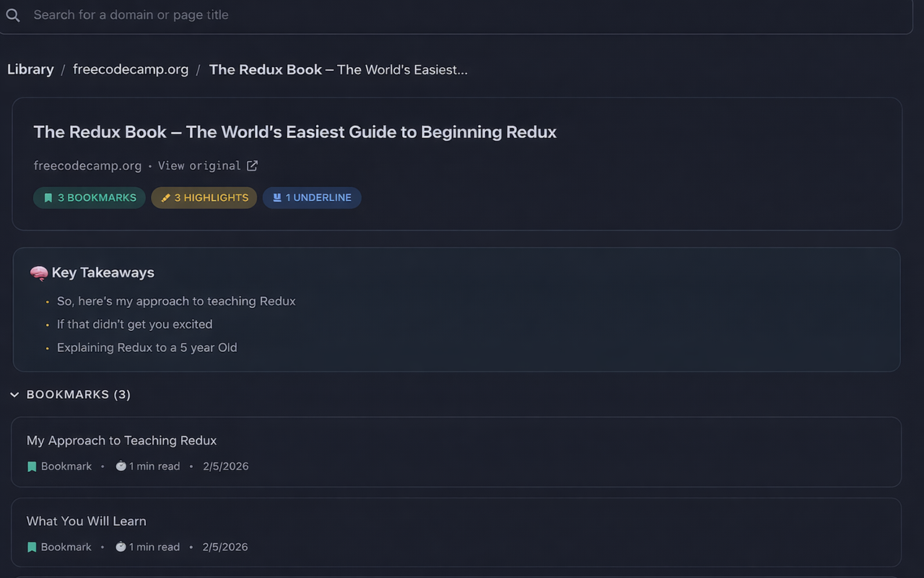The image size is (924, 578).
Task: Click freecodecamp.org text under the title
Action: pyautogui.click(x=87, y=165)
